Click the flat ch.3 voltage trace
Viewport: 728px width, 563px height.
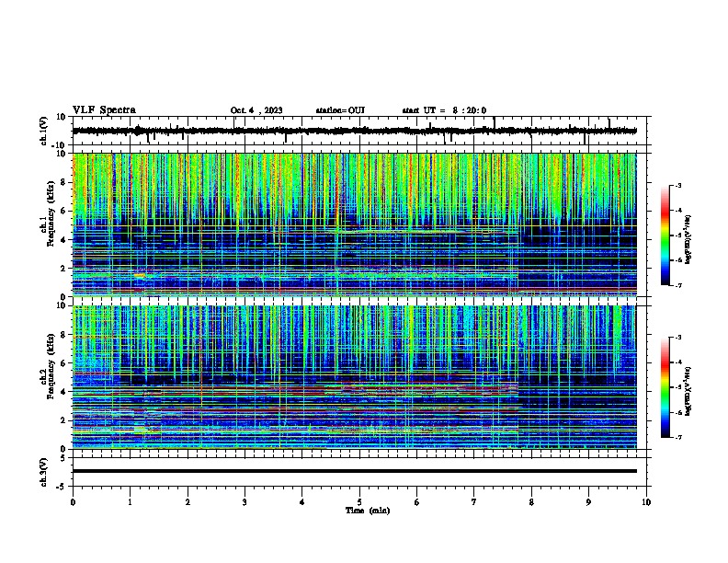[x=354, y=471]
